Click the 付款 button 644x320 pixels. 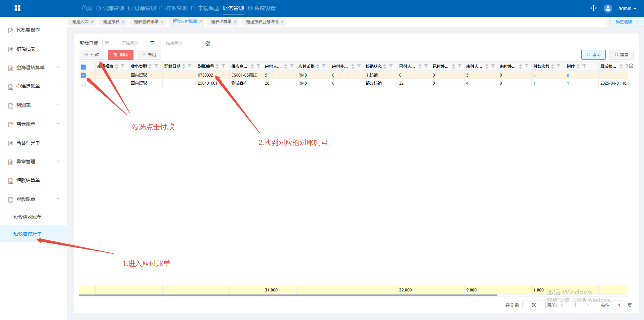pos(92,55)
